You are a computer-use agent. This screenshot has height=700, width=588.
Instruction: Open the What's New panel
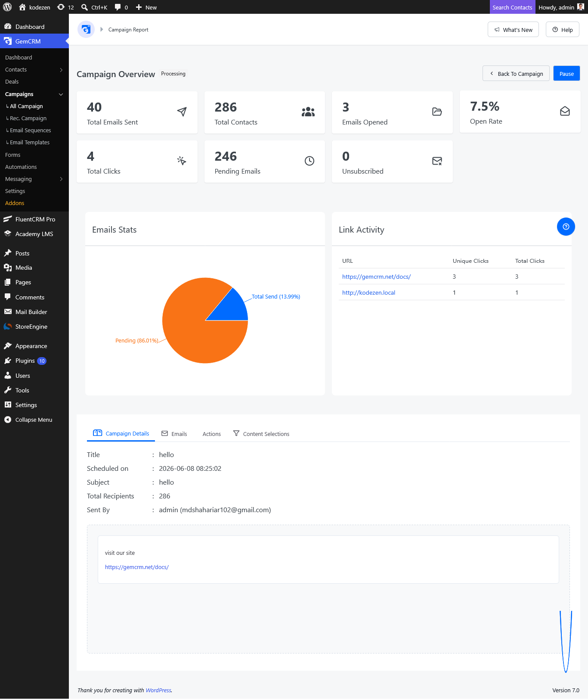point(513,30)
